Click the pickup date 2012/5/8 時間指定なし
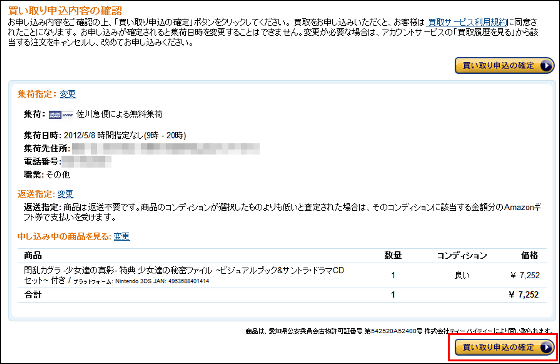Screen dimensions: 560x364 tap(125, 135)
